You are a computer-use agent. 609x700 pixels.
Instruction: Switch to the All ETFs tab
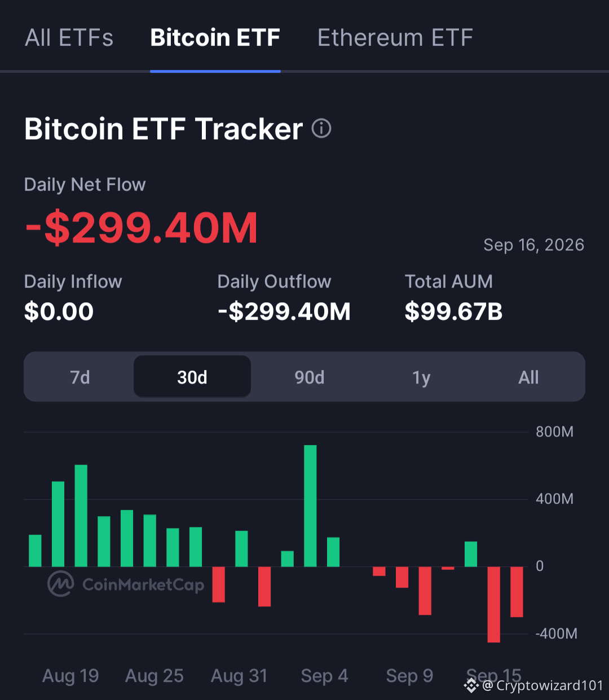(x=69, y=38)
